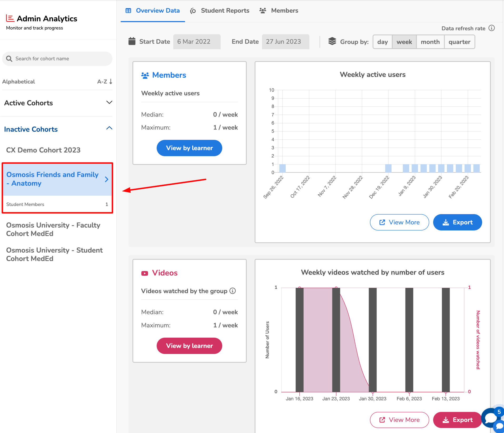Select Osmosis University - Faculty Cohort MedEd

(x=53, y=229)
